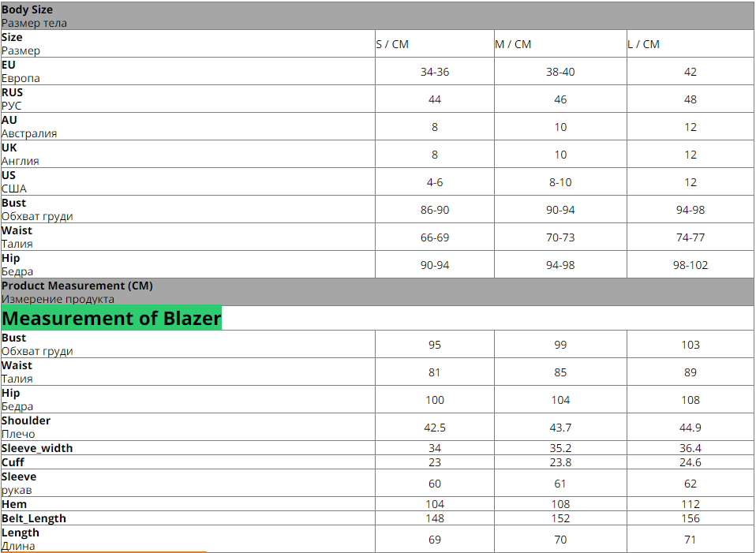This screenshot has height=553, width=756.
Task: Select sleeve width '35.2' cell
Action: pyautogui.click(x=561, y=448)
